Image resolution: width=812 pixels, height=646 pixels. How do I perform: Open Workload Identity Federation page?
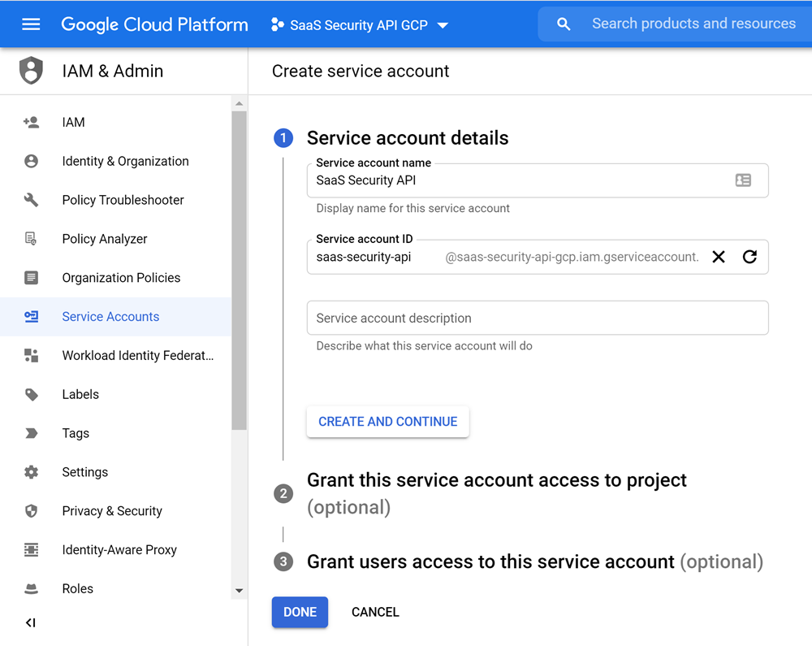pos(137,355)
